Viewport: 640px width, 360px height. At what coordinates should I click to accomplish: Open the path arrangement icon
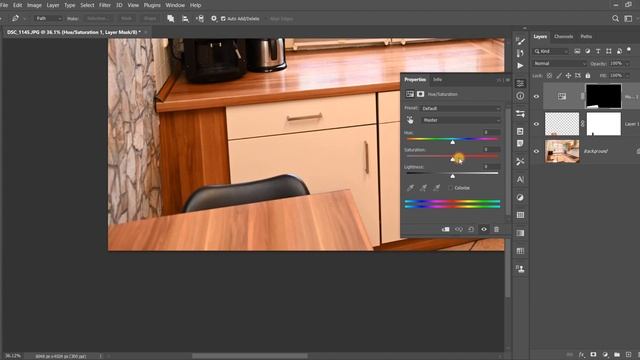[200, 18]
